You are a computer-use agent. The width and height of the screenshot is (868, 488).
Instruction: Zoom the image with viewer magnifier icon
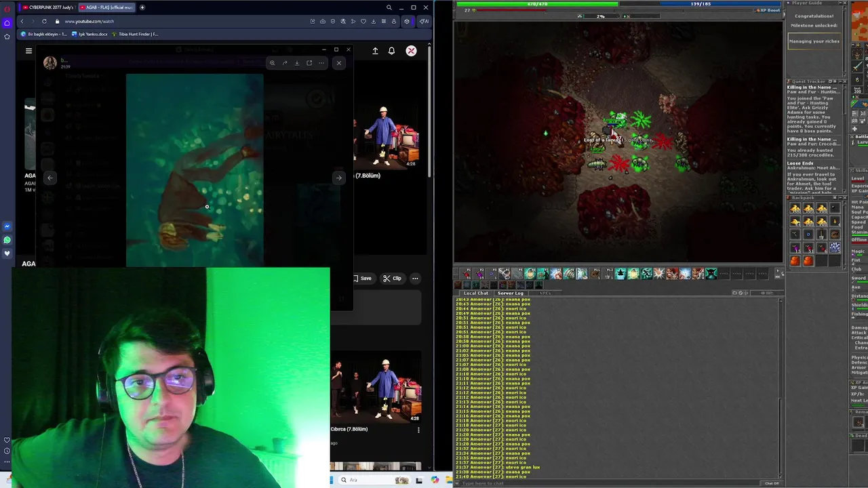[x=272, y=63]
